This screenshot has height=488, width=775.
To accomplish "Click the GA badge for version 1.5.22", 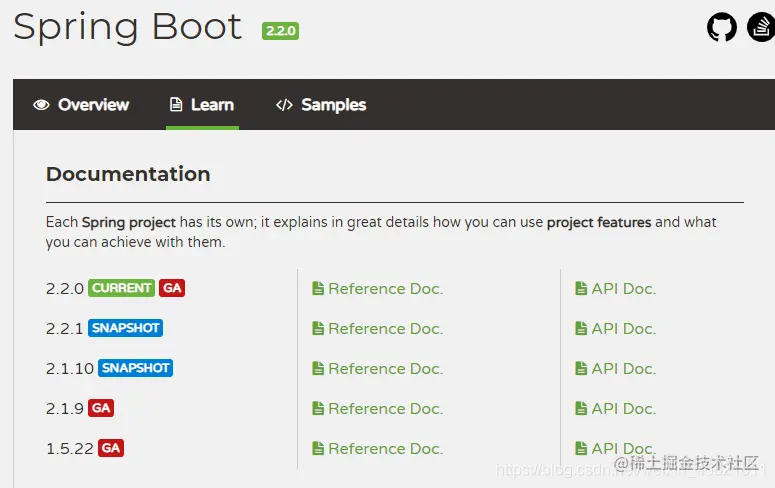I will pyautogui.click(x=111, y=448).
